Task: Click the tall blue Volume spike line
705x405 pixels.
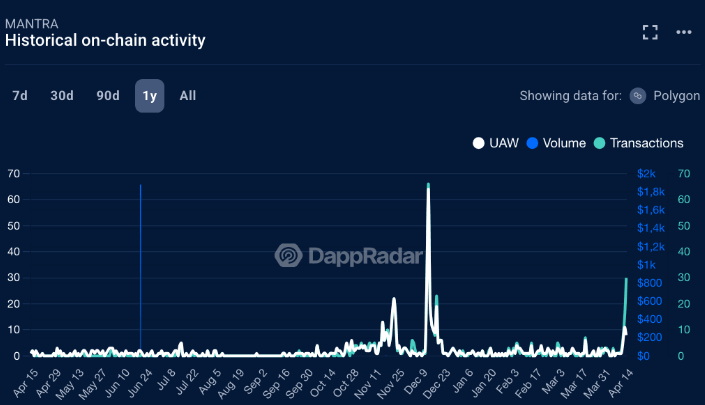Action: 140,270
